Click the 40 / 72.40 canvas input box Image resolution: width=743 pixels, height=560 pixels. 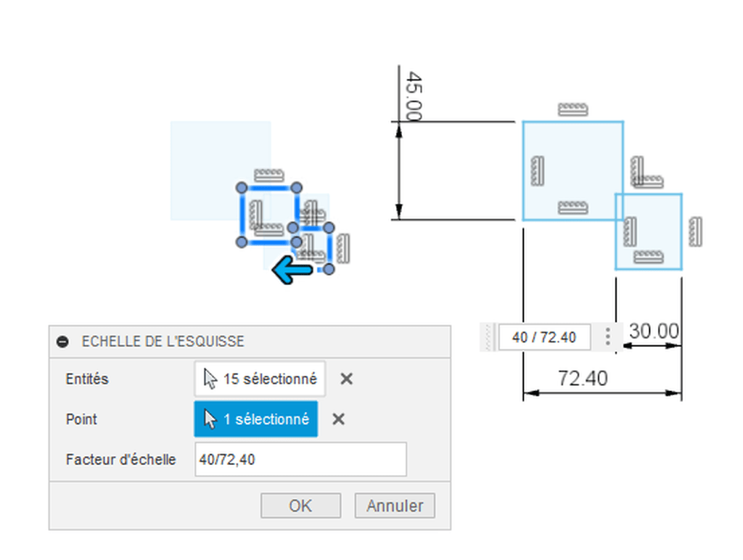(544, 337)
